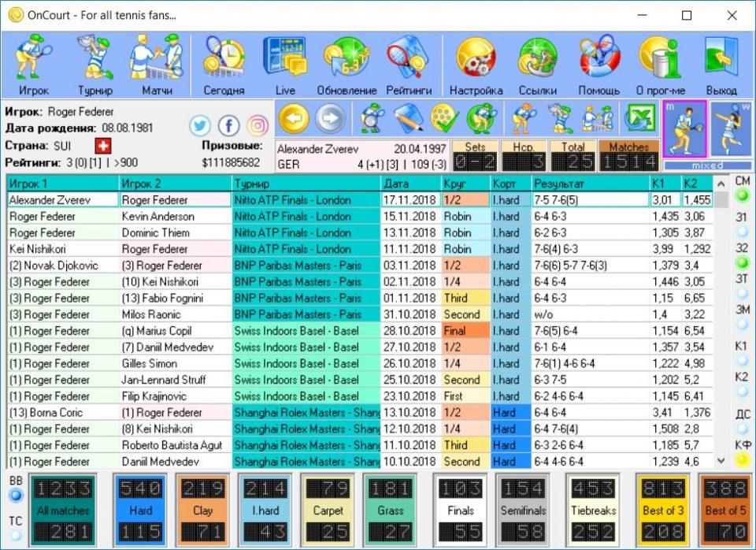Open the player's Twitter profile icon

click(201, 126)
